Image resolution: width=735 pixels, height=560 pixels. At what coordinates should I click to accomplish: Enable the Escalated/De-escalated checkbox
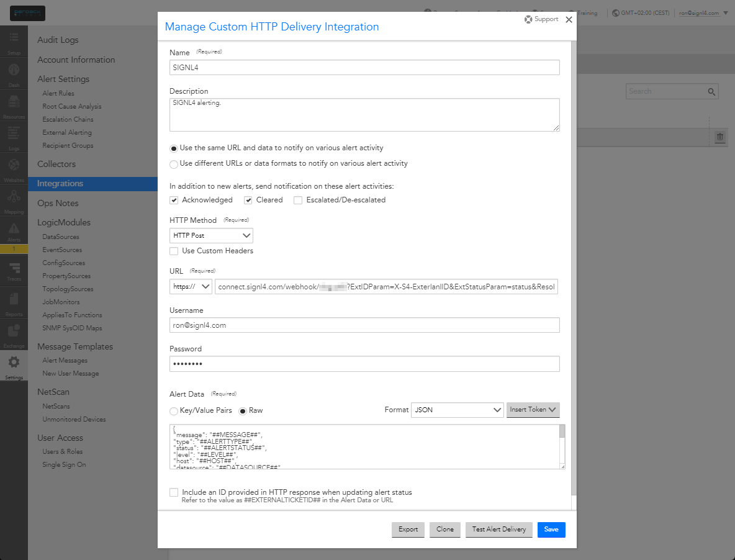click(x=297, y=200)
